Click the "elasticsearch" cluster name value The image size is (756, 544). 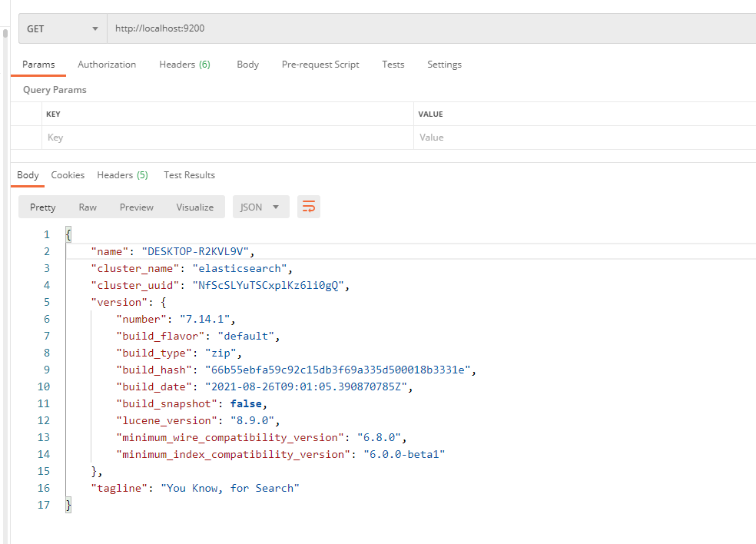point(240,269)
